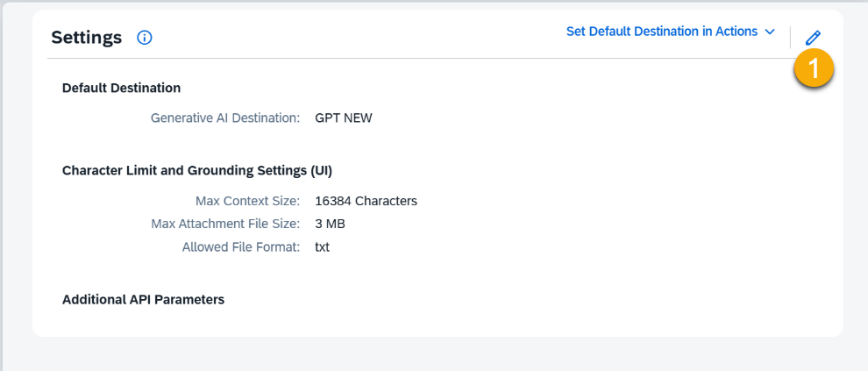
Task: Click the GPT NEW destination value
Action: (x=344, y=118)
